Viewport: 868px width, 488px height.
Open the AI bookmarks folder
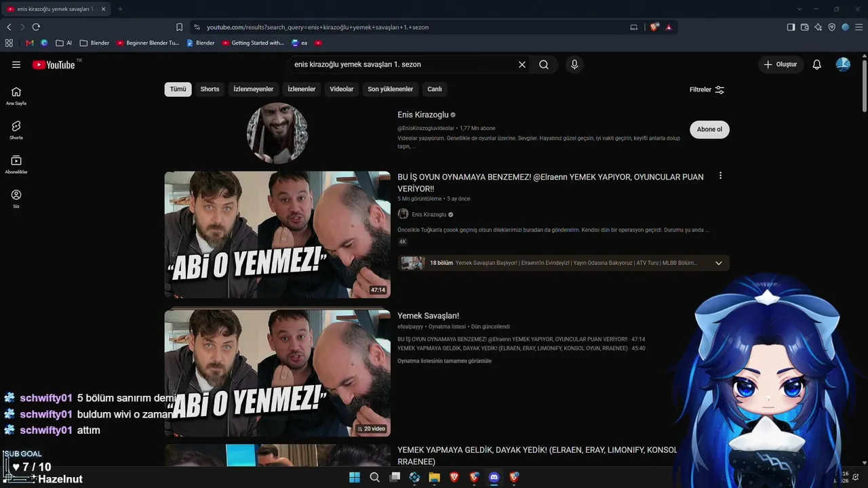[64, 43]
